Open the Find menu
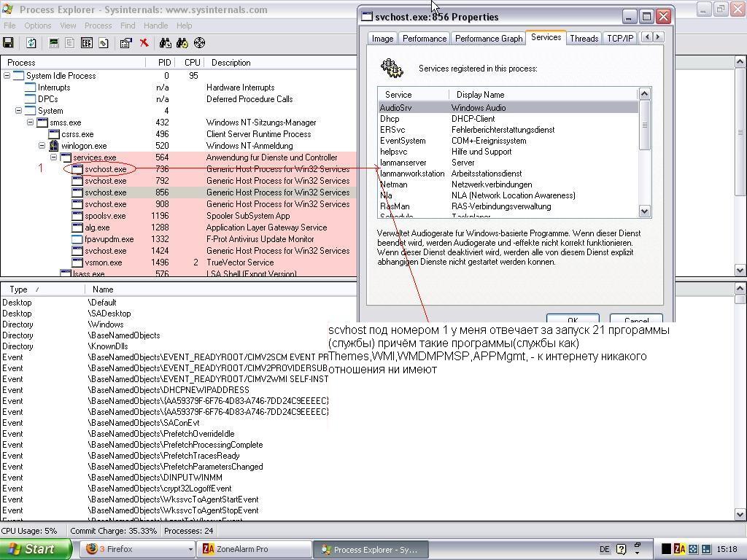The width and height of the screenshot is (747, 560). pos(128,26)
